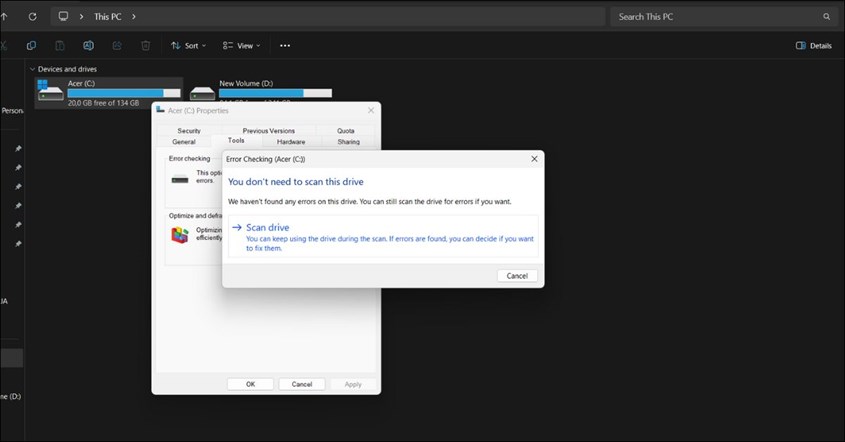This screenshot has width=845, height=442.
Task: Close the Error Checking dialog
Action: tap(534, 159)
